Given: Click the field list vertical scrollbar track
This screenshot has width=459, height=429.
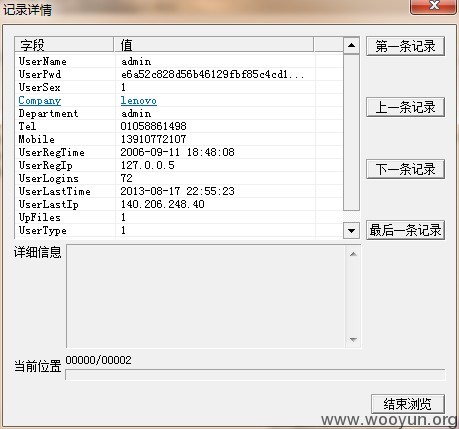Looking at the screenshot, I should [351, 133].
